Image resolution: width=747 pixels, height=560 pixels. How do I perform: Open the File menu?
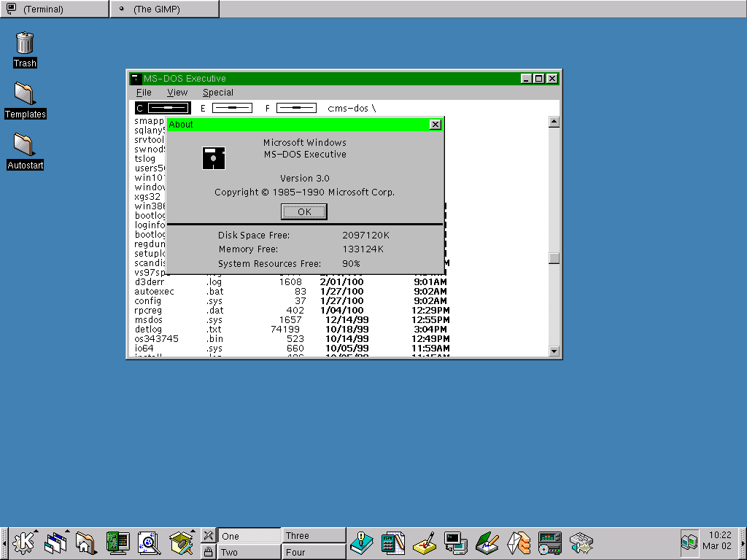point(144,93)
